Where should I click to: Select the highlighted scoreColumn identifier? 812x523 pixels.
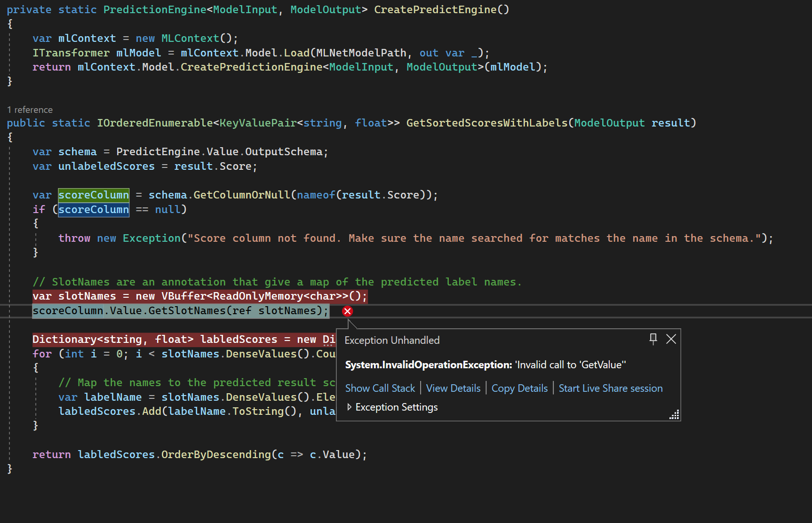pyautogui.click(x=93, y=195)
